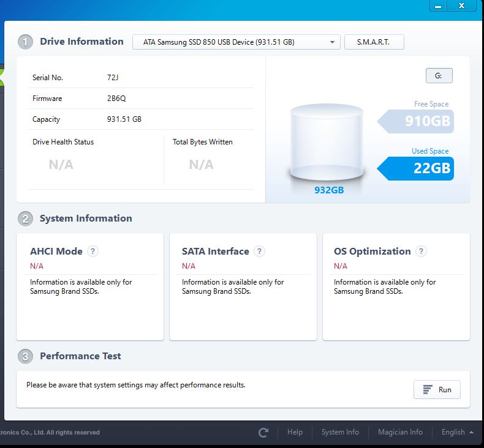
Task: Open the English language selector
Action: [x=457, y=432]
